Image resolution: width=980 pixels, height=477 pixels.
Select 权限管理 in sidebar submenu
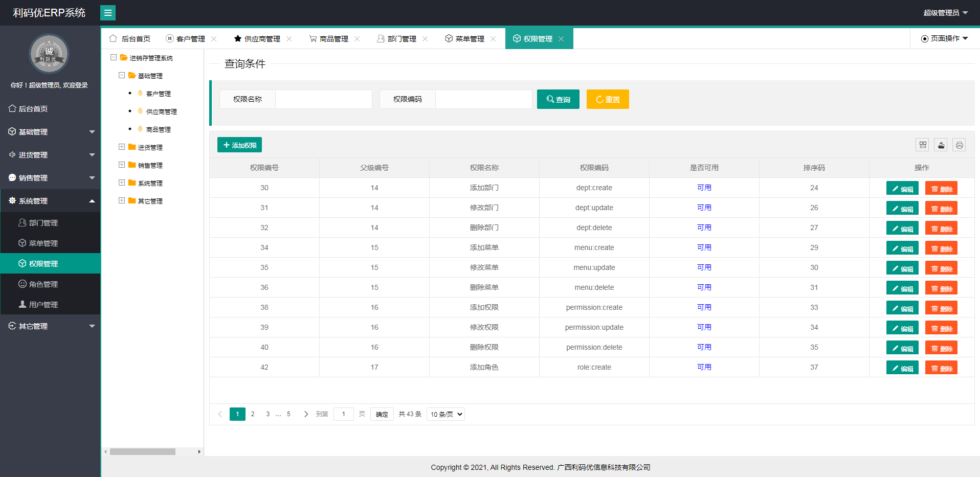(50, 264)
